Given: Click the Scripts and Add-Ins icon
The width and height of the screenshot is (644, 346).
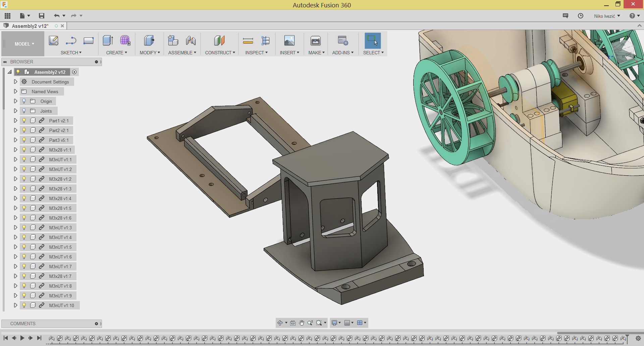Looking at the screenshot, I should [x=343, y=41].
